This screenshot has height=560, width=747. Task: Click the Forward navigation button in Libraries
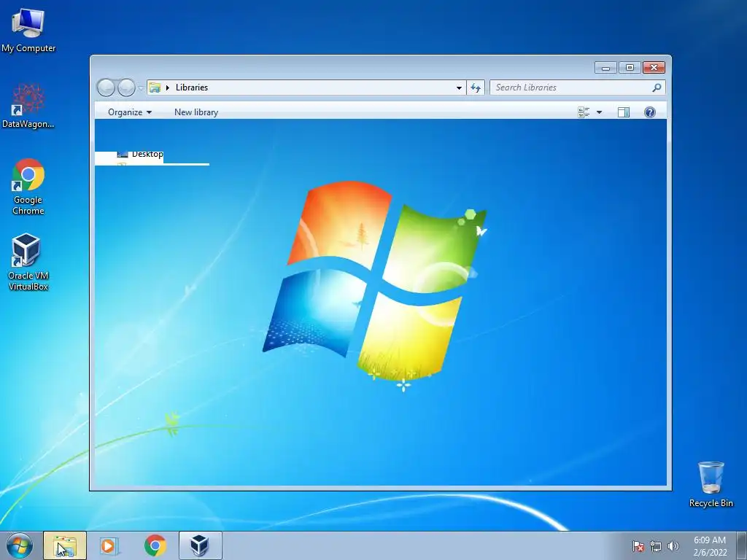[126, 87]
